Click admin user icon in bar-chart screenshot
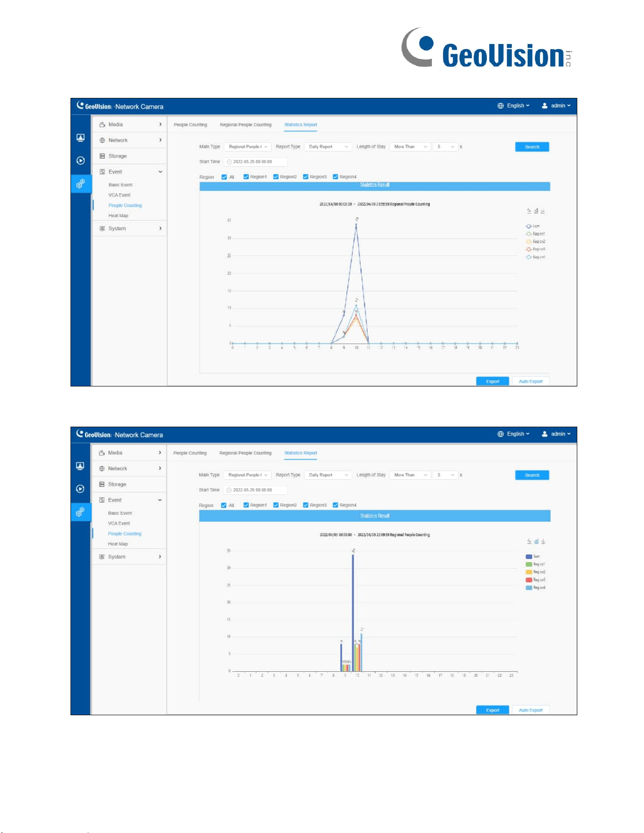Screen dimensions: 644x833 tap(545, 434)
